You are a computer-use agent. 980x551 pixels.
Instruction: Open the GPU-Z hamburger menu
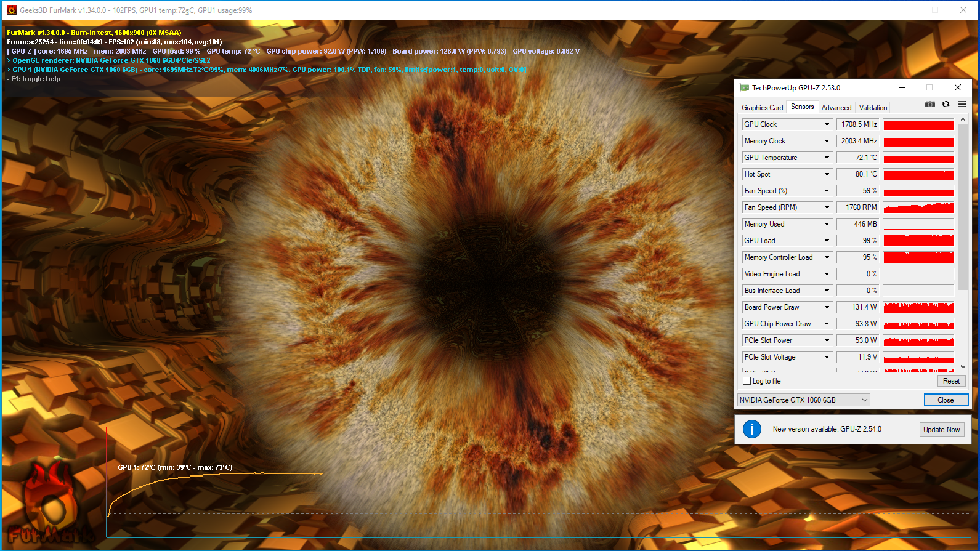point(962,105)
